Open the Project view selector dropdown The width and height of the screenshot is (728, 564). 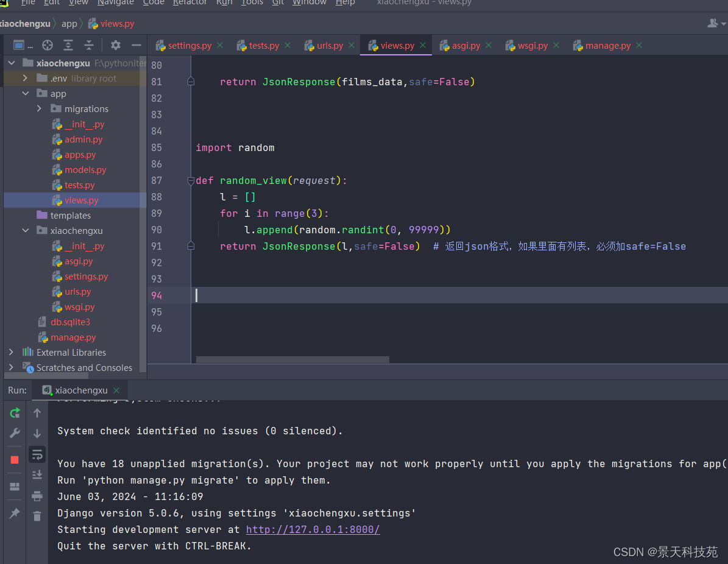pos(23,45)
